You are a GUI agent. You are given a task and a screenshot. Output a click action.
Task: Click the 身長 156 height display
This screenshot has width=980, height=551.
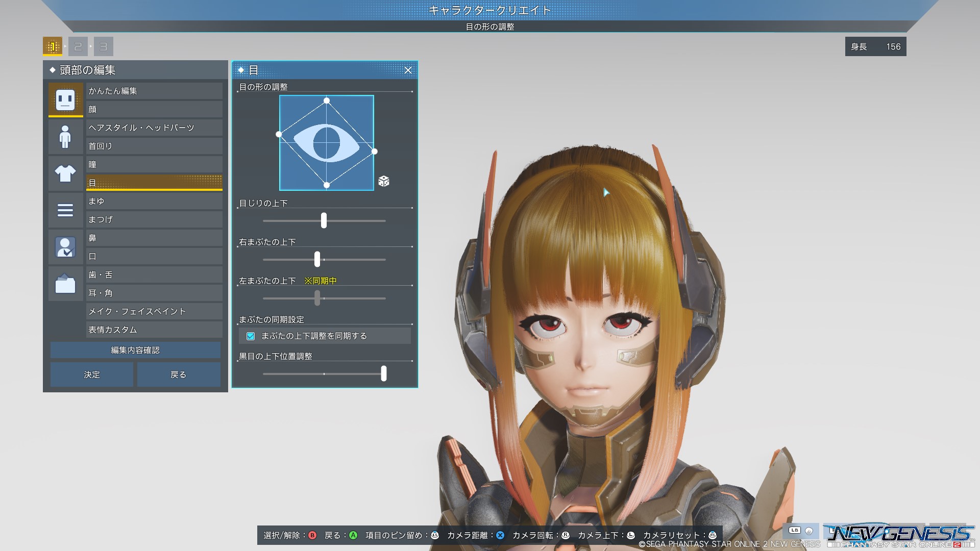876,46
